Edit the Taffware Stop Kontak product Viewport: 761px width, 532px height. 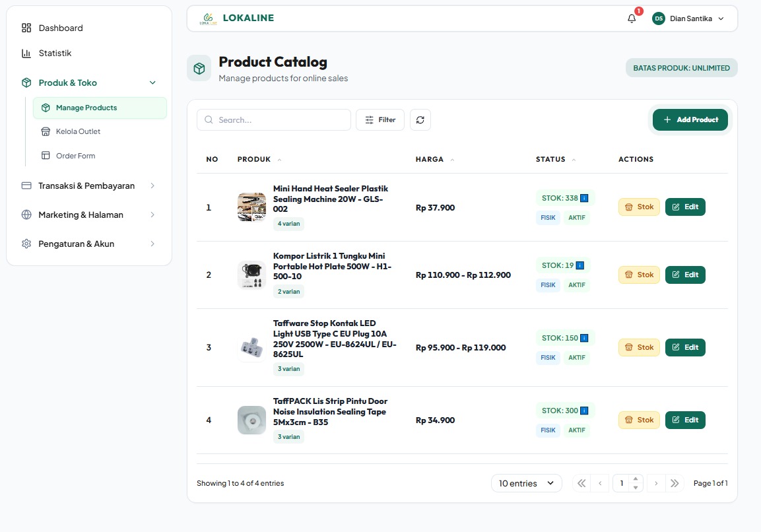[x=685, y=347]
